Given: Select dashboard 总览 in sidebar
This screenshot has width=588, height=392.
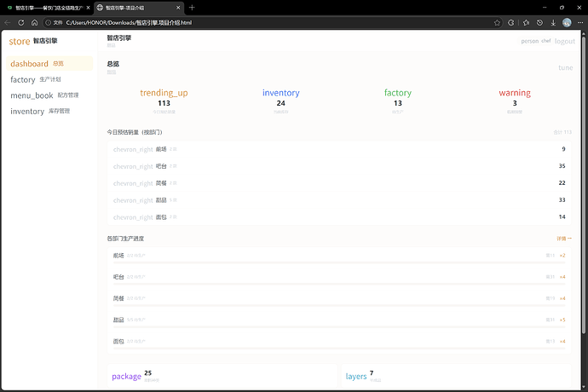Looking at the screenshot, I should pos(49,63).
